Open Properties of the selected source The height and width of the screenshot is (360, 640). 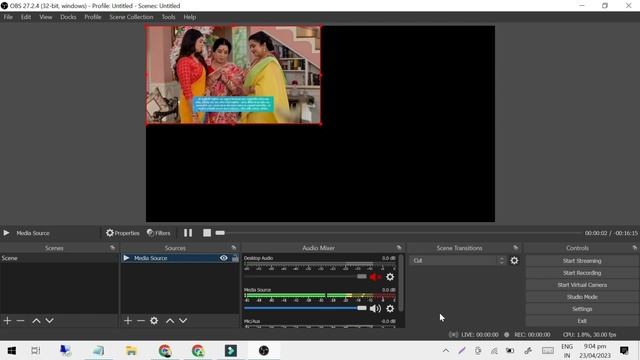tap(123, 233)
